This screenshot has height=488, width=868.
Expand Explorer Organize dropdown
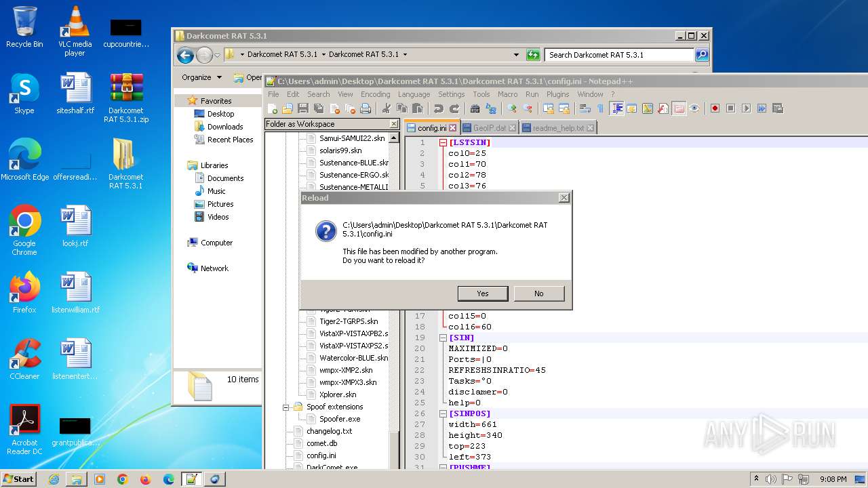point(201,77)
